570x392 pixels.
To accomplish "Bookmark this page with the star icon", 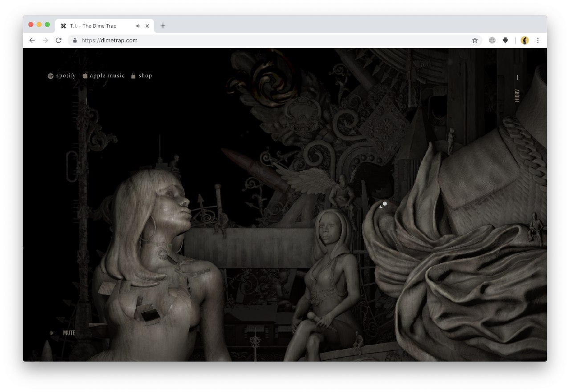I will tap(475, 40).
